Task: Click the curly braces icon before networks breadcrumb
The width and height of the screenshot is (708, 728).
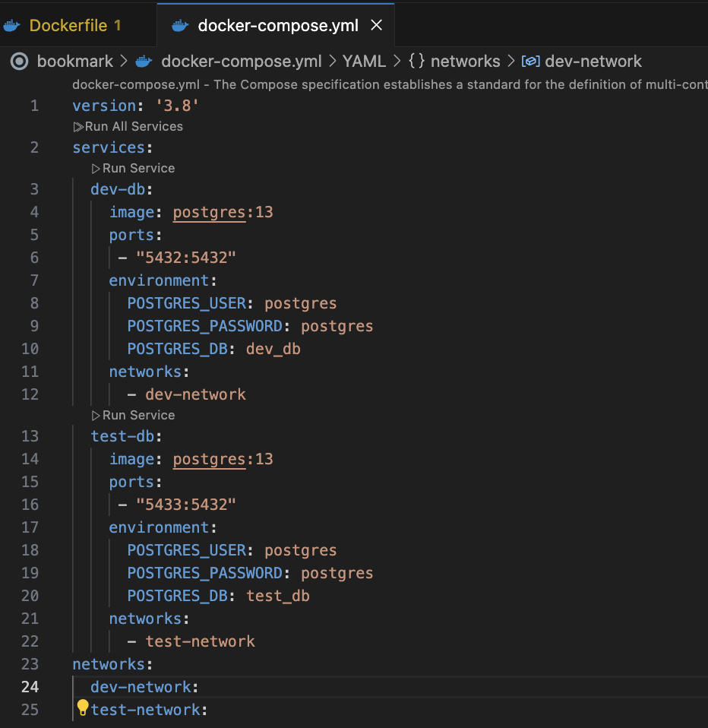Action: pos(416,62)
